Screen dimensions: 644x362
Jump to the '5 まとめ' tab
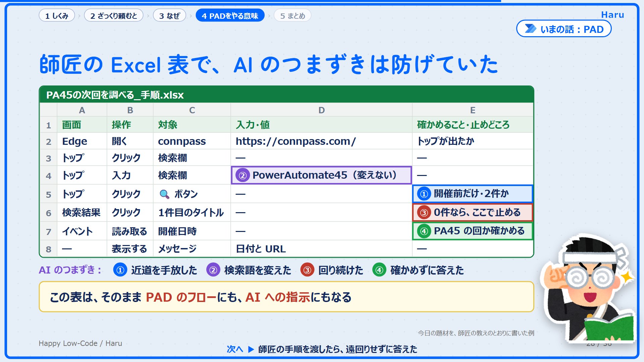(292, 16)
